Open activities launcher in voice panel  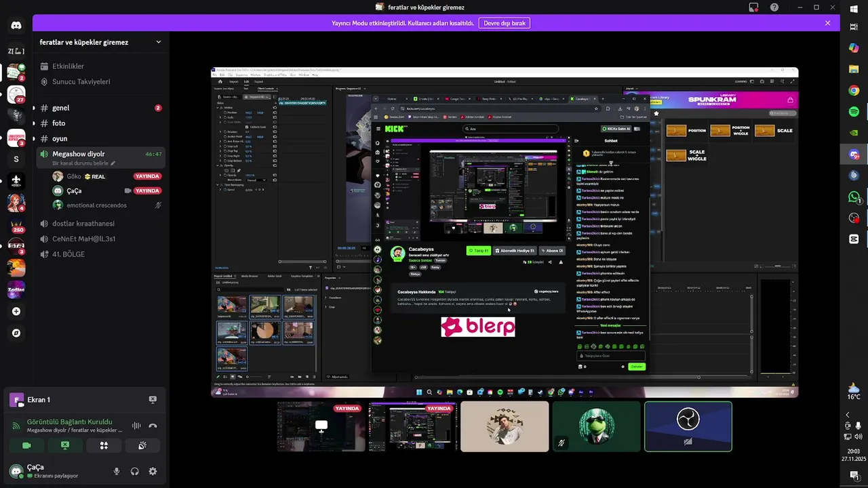click(104, 445)
